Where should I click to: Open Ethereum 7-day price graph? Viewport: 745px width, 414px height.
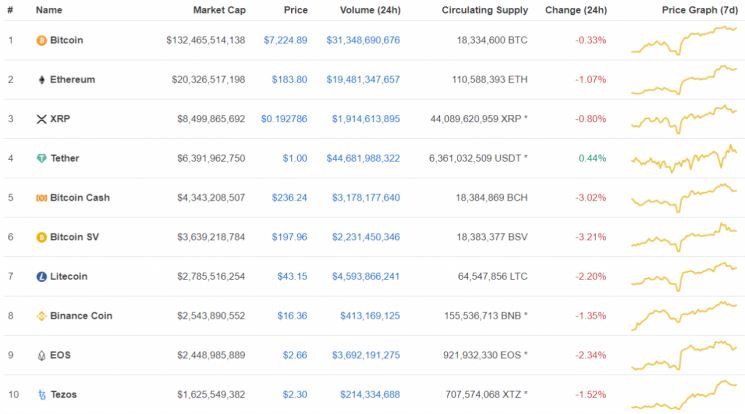[x=684, y=80]
